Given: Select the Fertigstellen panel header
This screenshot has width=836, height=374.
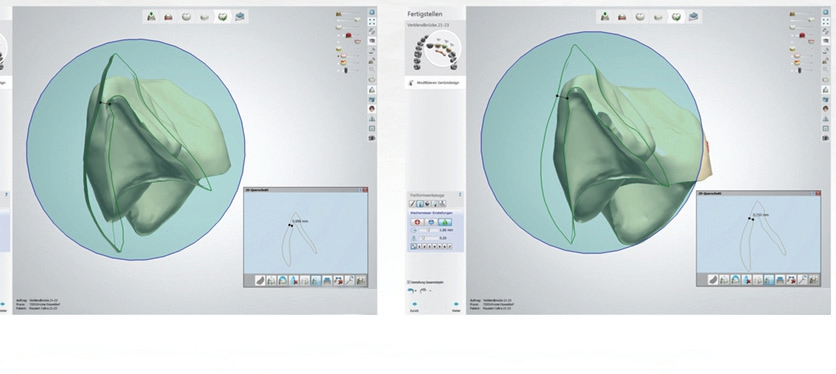Looking at the screenshot, I should tap(424, 14).
